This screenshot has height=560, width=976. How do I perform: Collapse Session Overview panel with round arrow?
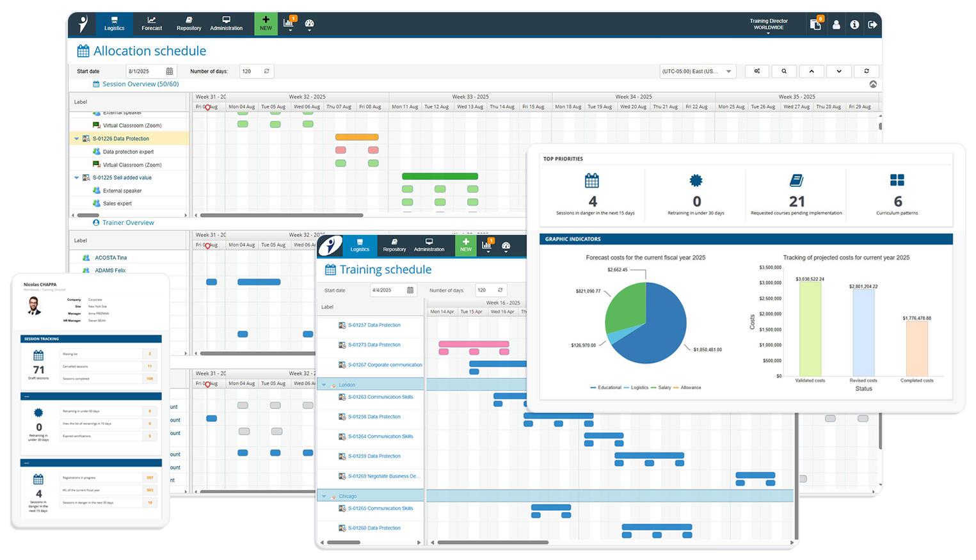point(873,84)
